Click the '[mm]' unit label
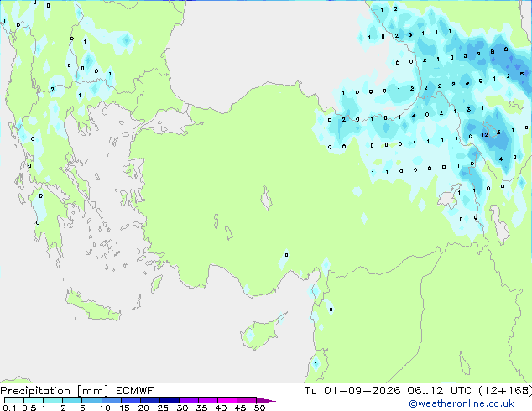 [92, 391]
